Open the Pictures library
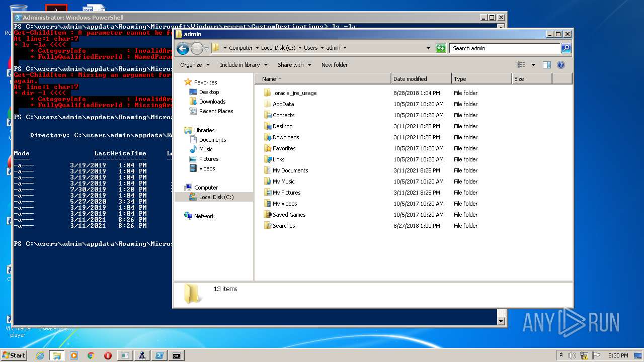This screenshot has width=644, height=362. (208, 159)
